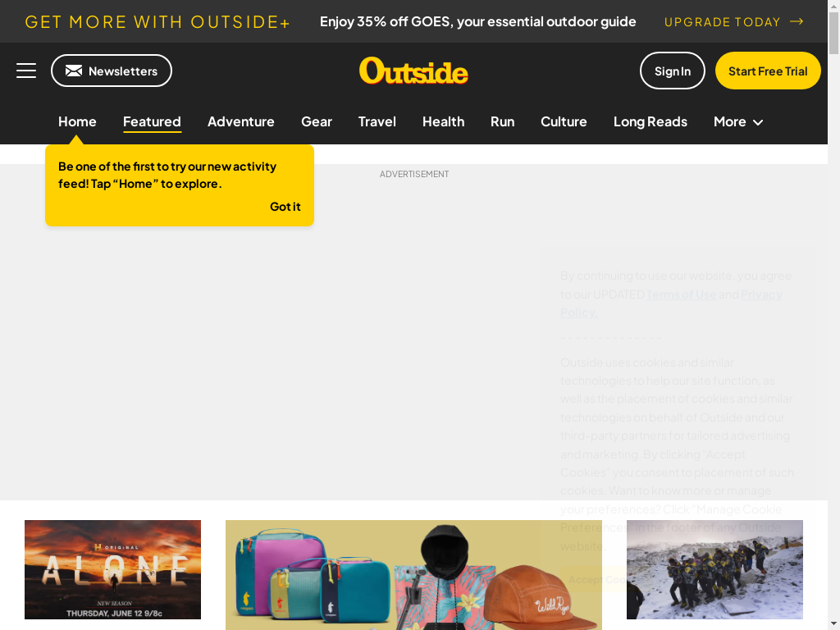The image size is (840, 630).
Task: Click the ADVERTISEMENT label
Action: click(414, 174)
